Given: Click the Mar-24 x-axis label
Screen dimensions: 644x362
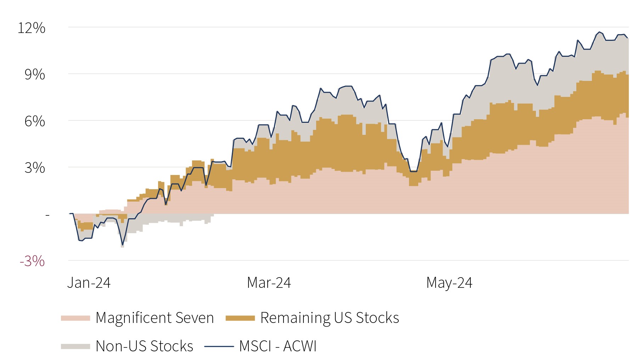Looking at the screenshot, I should tap(269, 283).
